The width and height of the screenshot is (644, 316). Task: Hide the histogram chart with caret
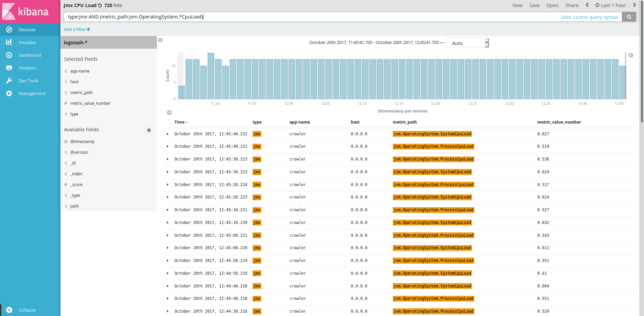point(169,112)
